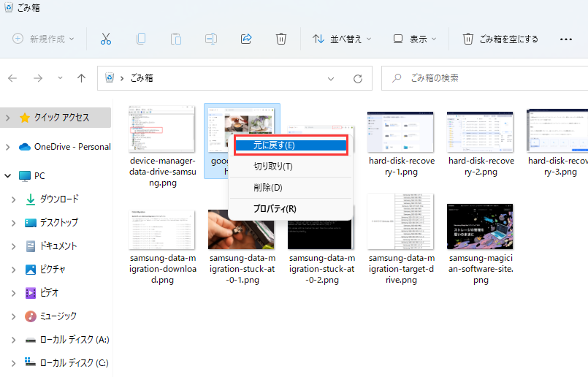Choose 削除(D) from the context menu
The width and height of the screenshot is (588, 377).
267,188
